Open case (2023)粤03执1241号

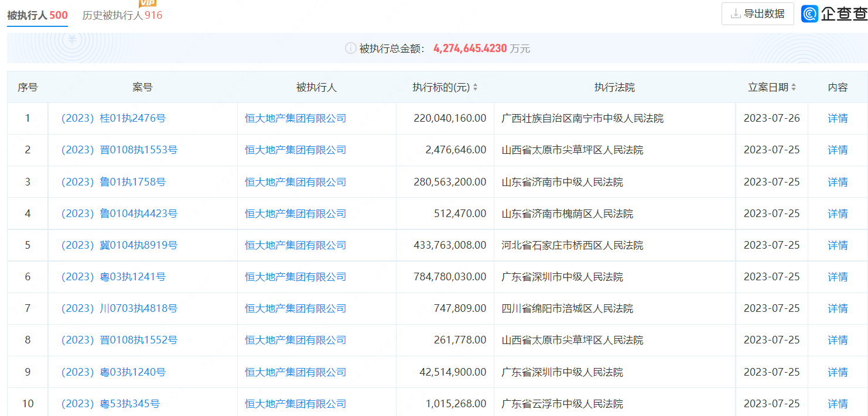point(114,277)
